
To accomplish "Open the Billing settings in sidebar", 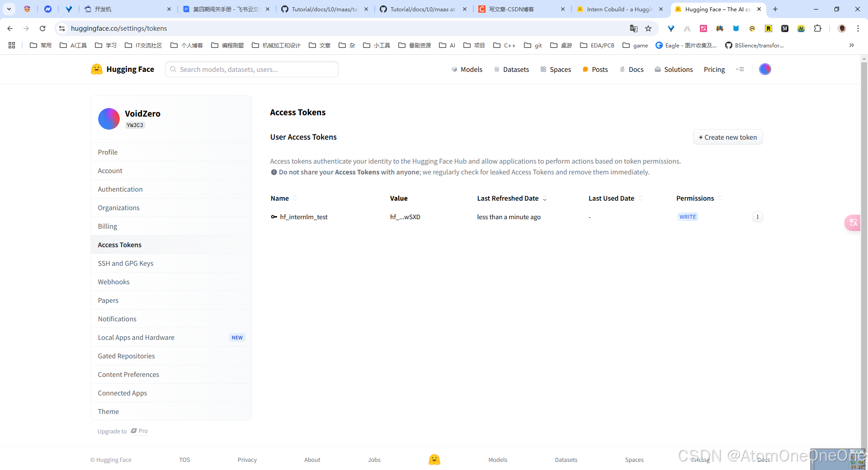I will point(171,226).
